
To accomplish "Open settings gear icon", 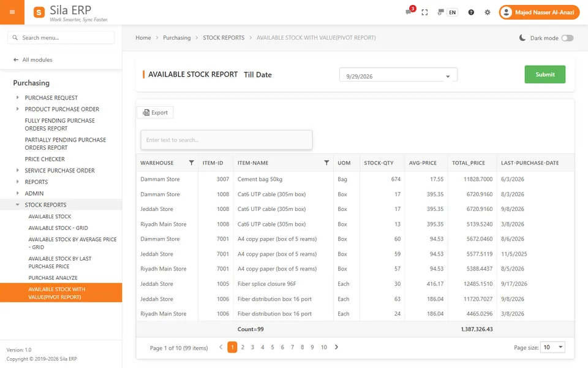I will [487, 12].
